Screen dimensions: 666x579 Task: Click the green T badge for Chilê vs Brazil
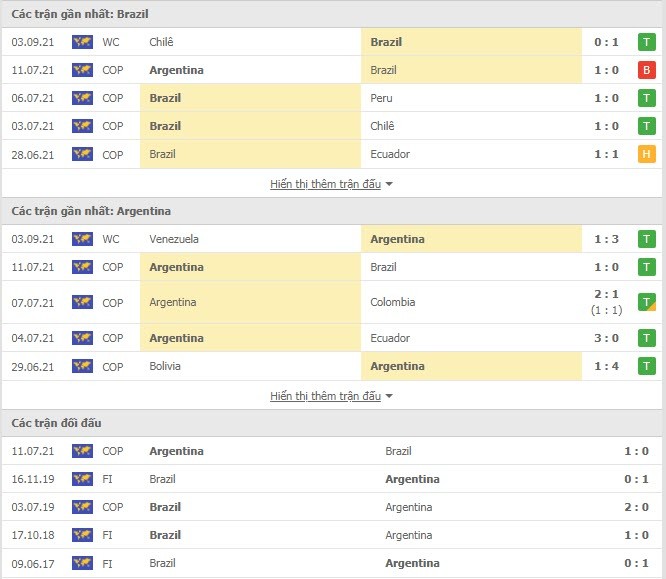[x=646, y=42]
